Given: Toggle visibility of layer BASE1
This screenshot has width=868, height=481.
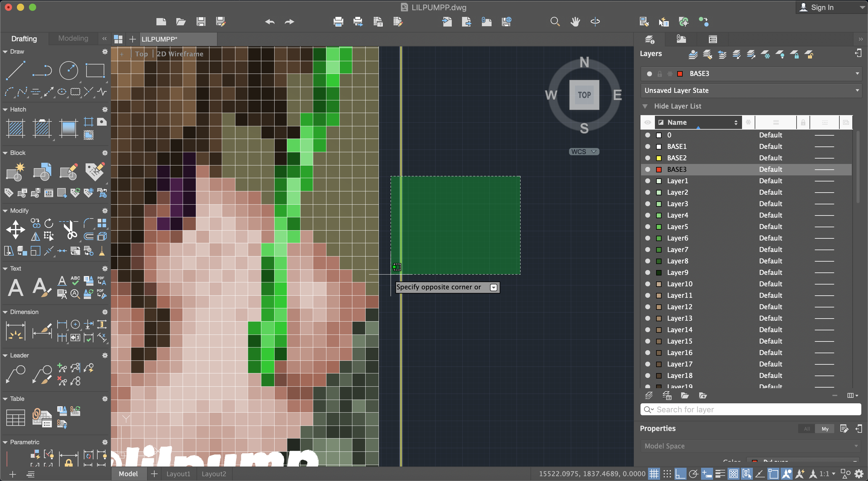Looking at the screenshot, I should pyautogui.click(x=648, y=146).
